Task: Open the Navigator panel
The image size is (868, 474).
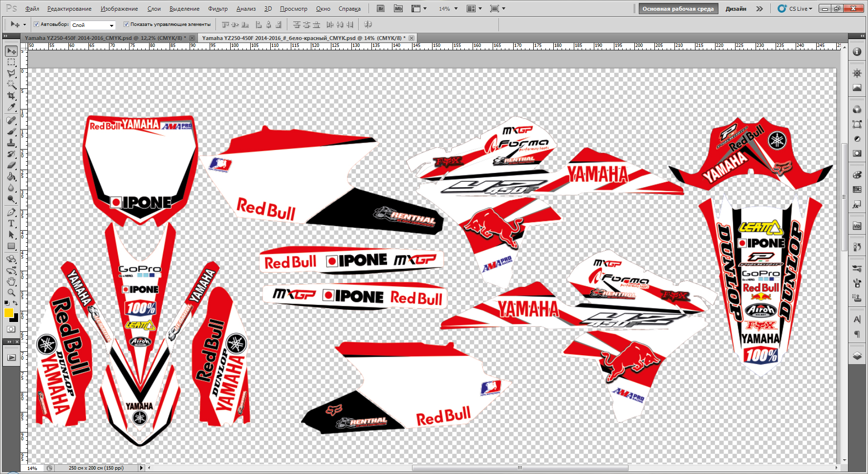Action: (857, 73)
